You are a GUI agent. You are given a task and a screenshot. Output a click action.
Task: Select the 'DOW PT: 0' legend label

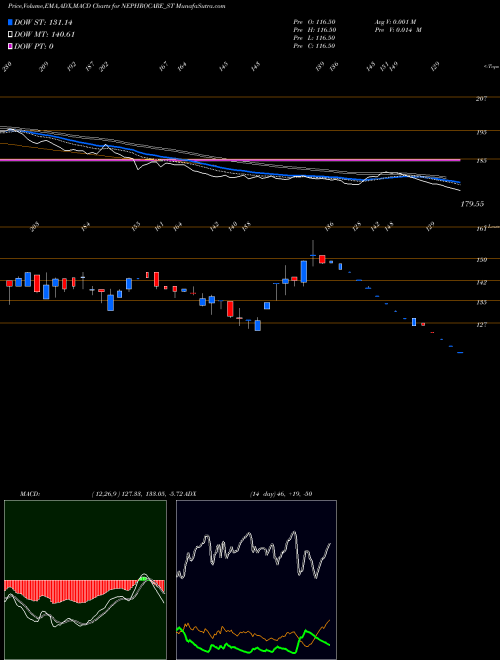tap(34, 46)
